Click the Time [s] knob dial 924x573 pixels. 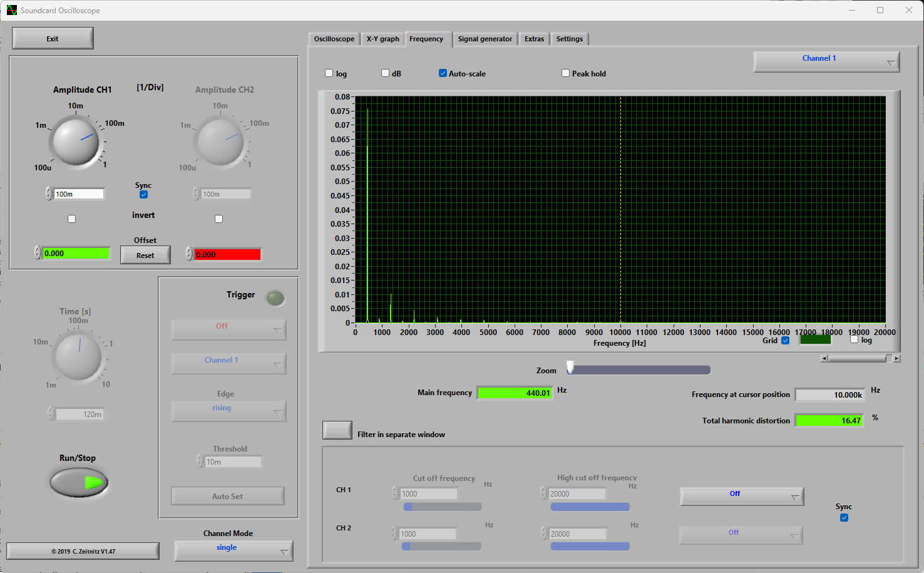[x=78, y=356]
